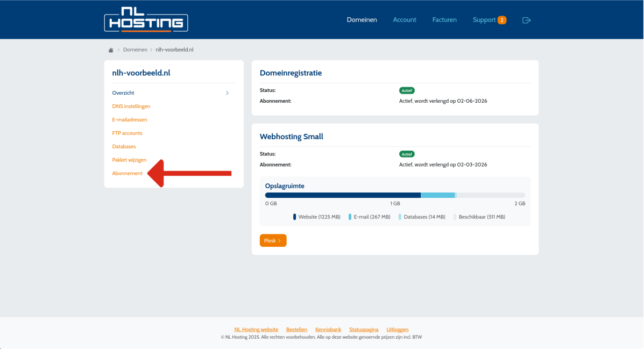Click the red arrow pointing at Abonnement
644x349 pixels.
pyautogui.click(x=188, y=173)
